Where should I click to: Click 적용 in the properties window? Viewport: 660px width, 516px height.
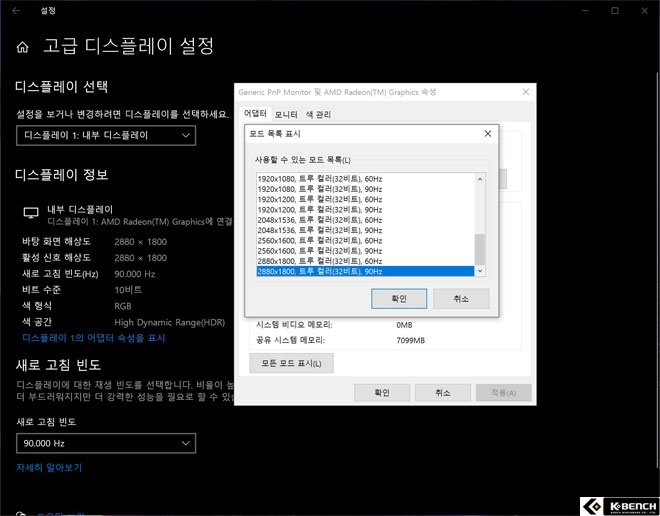pyautogui.click(x=503, y=393)
